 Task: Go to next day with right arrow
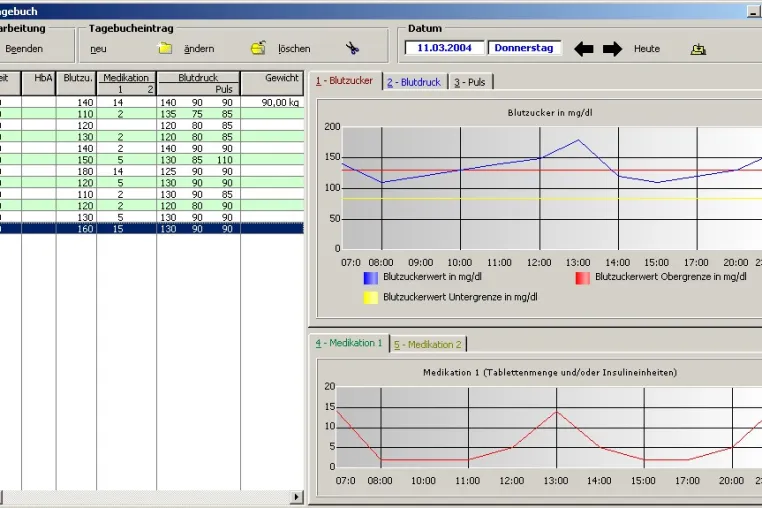(612, 49)
